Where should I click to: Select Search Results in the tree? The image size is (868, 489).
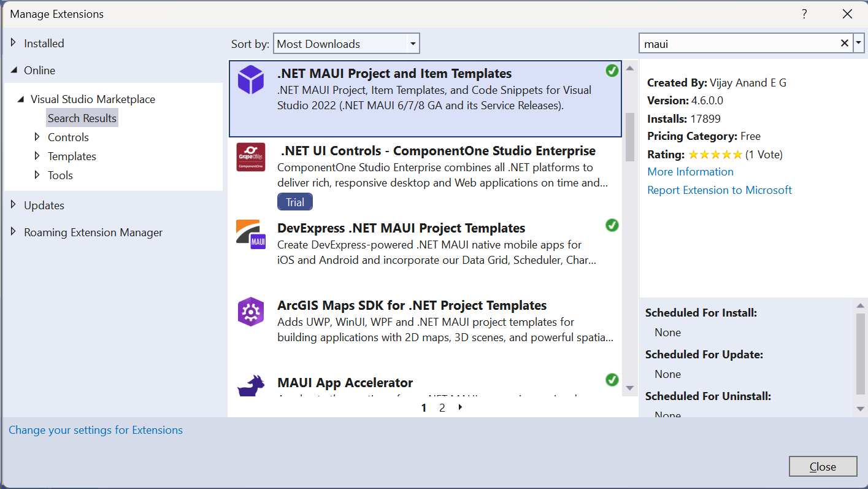[x=82, y=118]
